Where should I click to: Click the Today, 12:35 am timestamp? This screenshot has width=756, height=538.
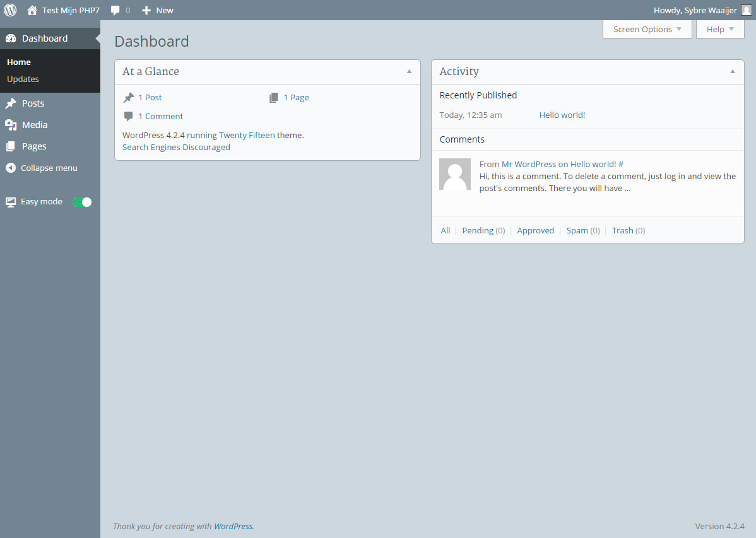pos(471,115)
